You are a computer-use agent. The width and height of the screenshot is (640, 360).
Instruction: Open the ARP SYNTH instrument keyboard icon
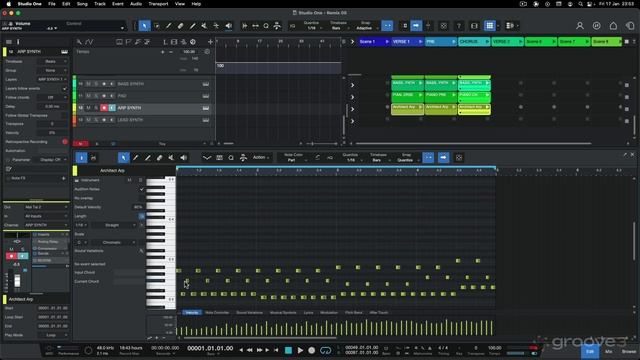pos(206,108)
